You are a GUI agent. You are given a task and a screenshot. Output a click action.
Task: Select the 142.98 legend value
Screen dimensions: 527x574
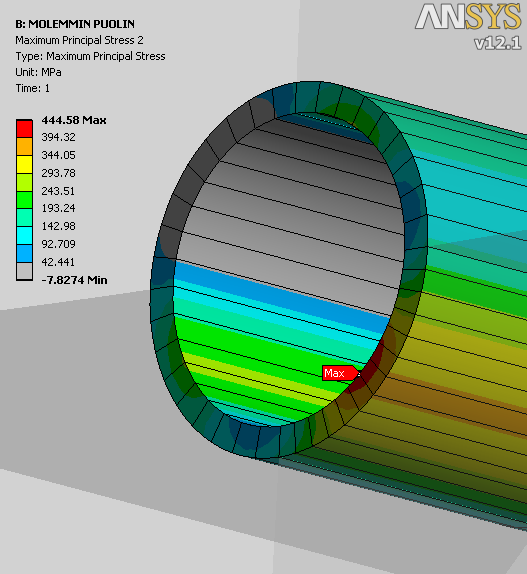pos(59,226)
